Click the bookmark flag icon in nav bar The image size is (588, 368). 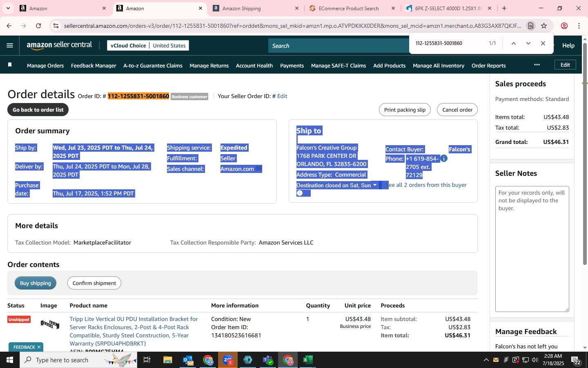pyautogui.click(x=10, y=65)
